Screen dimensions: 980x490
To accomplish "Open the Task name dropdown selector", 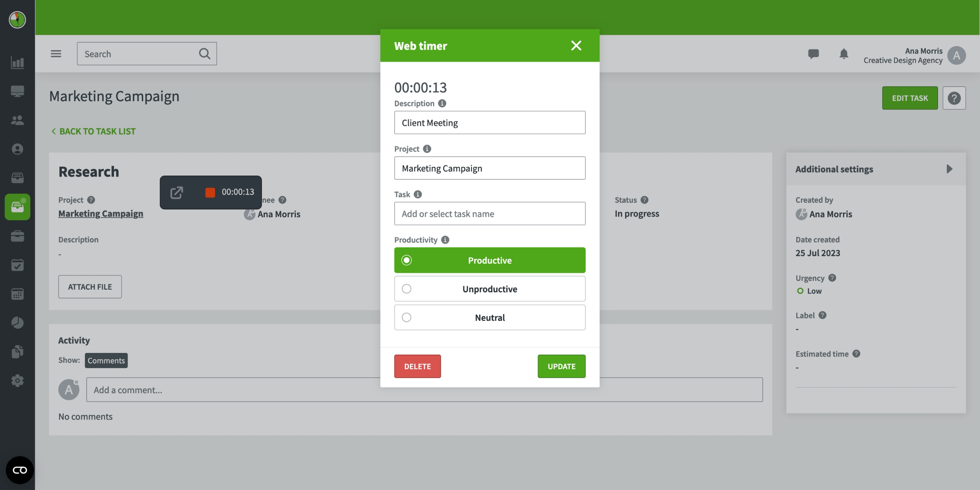I will click(x=489, y=213).
